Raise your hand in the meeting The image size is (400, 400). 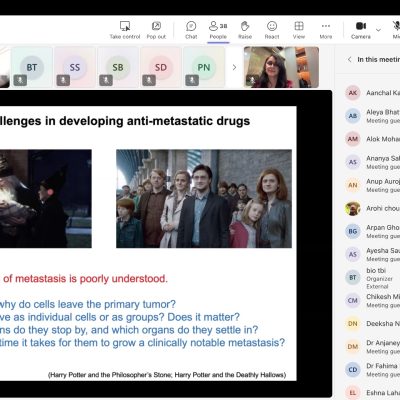click(245, 30)
